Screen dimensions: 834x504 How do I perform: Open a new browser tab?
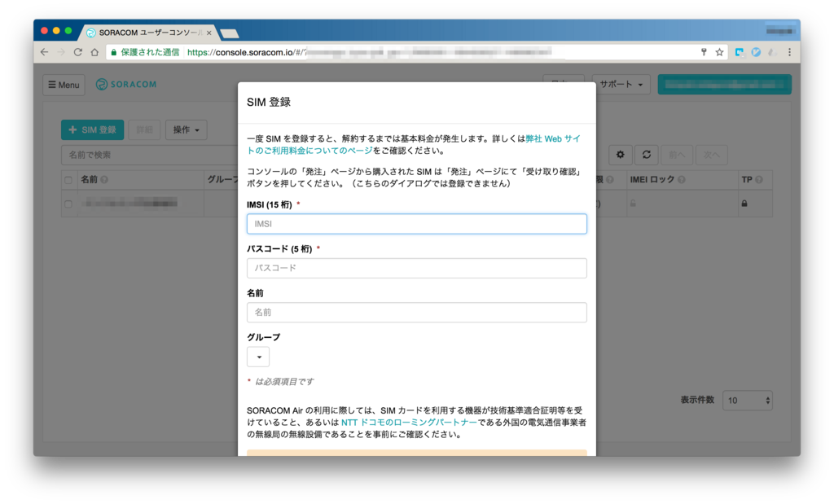tap(229, 33)
